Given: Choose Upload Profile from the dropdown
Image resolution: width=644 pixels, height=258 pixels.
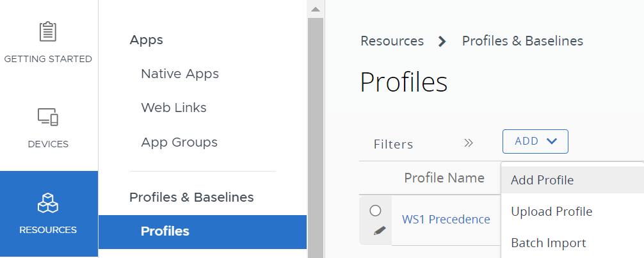Looking at the screenshot, I should (551, 211).
